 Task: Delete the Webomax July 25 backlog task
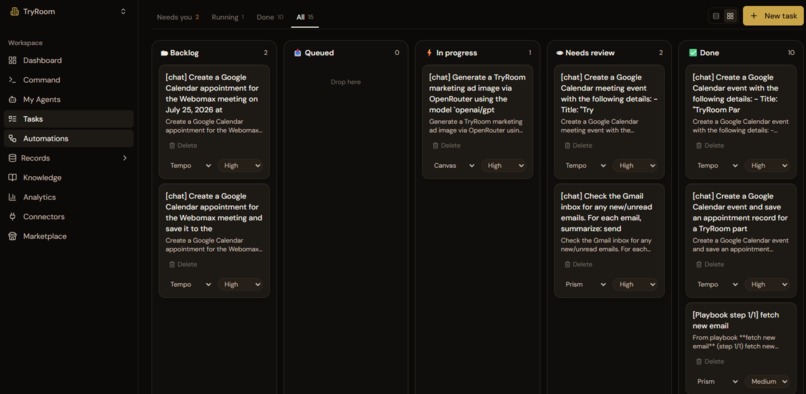coord(183,146)
